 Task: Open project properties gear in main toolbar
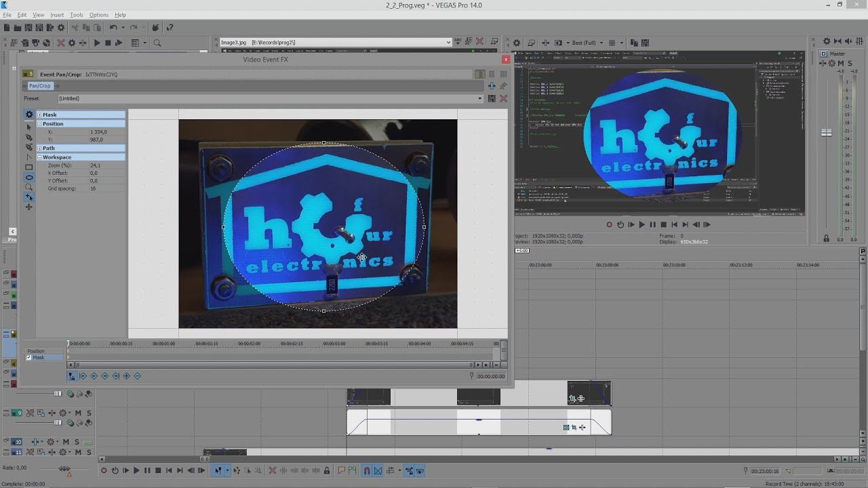click(61, 27)
